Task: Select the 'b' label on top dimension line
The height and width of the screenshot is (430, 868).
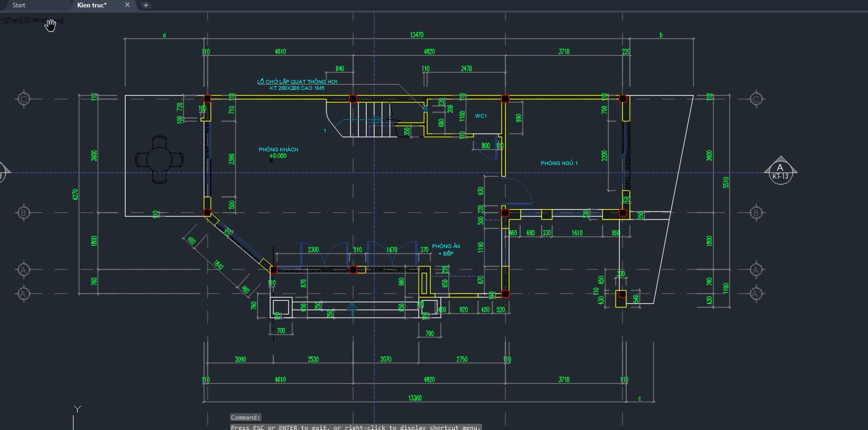Action: click(661, 35)
